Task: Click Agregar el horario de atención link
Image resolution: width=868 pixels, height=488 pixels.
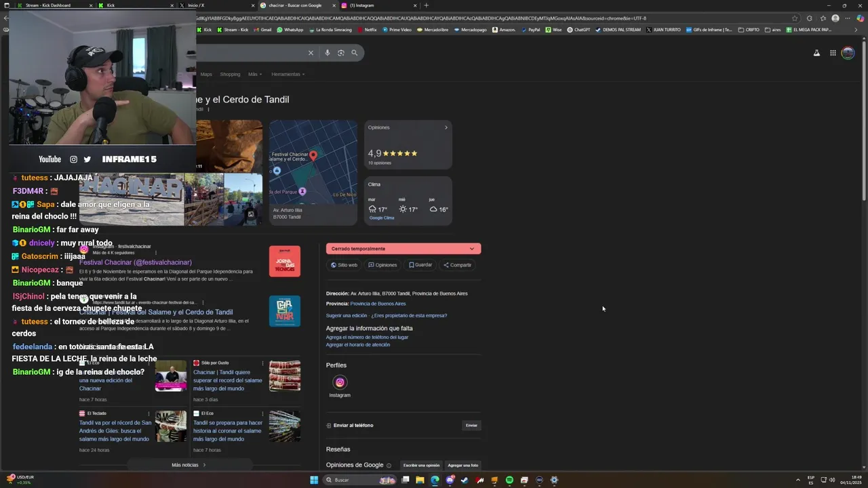Action: coord(358,344)
